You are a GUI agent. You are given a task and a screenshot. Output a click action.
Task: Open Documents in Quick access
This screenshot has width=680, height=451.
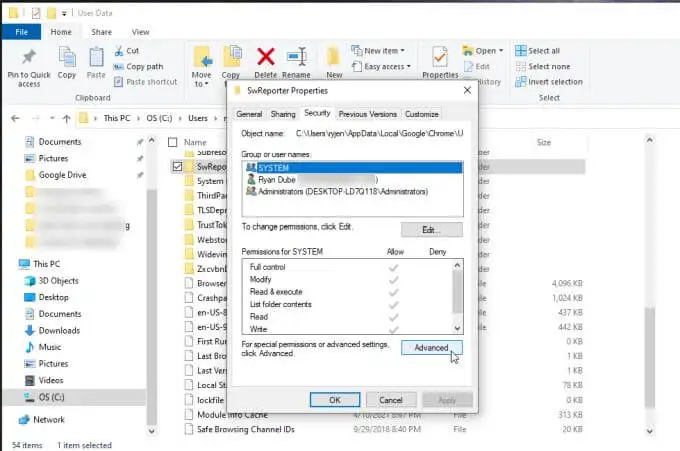[59, 142]
